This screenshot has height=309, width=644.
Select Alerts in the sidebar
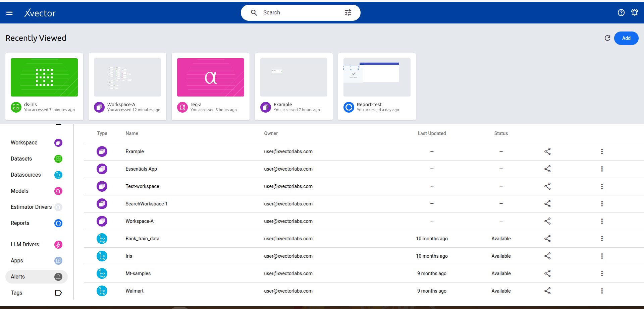pyautogui.click(x=37, y=277)
